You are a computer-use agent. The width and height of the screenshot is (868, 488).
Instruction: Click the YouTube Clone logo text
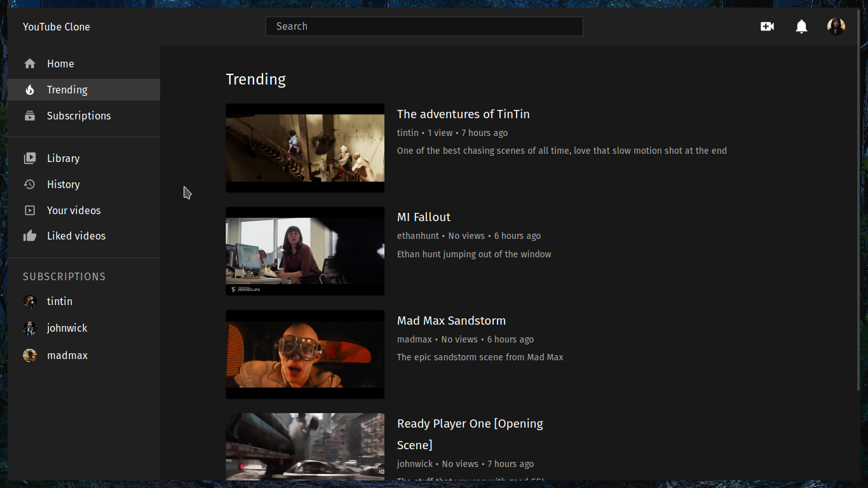[57, 27]
